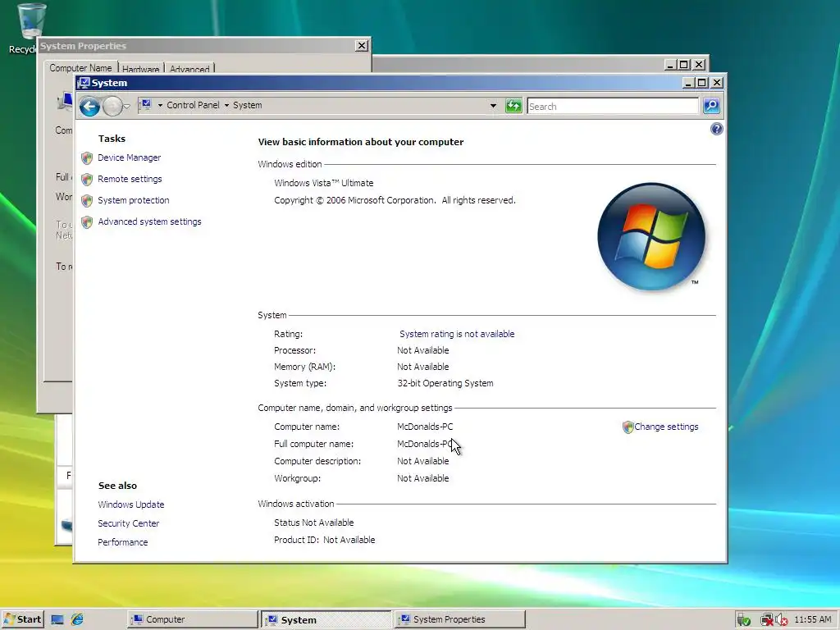Viewport: 840px width, 630px height.
Task: Click the Search magnifier button
Action: [711, 106]
